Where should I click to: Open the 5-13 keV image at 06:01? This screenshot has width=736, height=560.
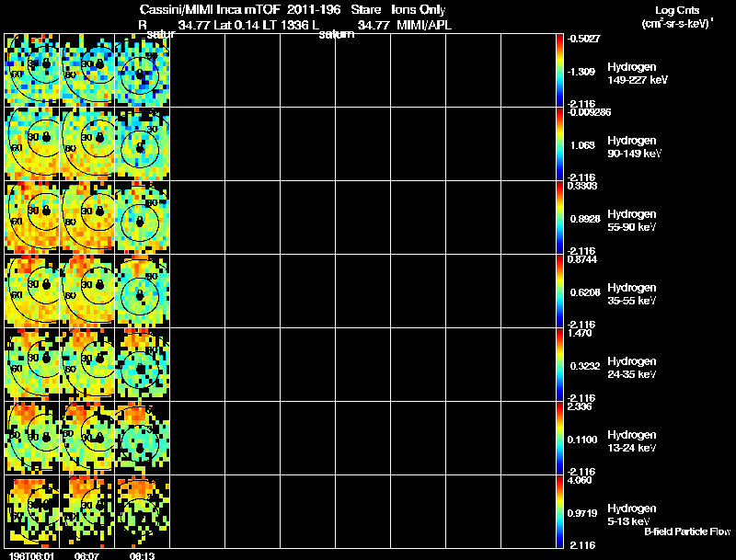[x=32, y=511]
